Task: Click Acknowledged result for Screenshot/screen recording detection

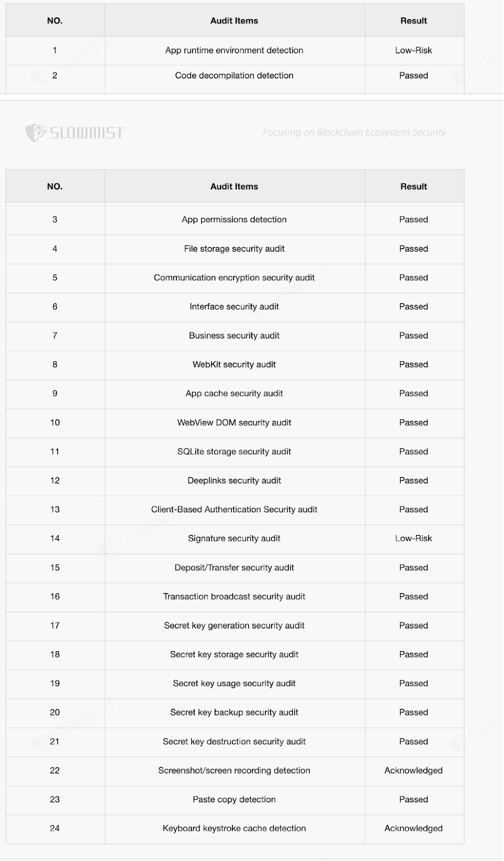Action: (x=413, y=771)
